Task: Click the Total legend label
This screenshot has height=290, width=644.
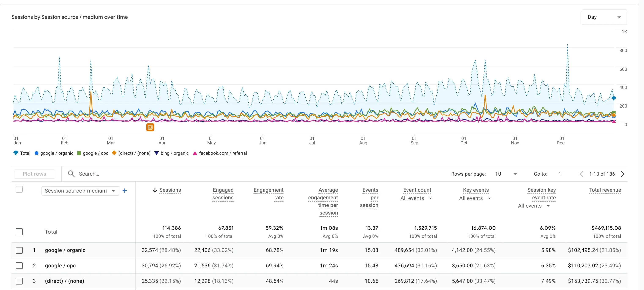Action: coord(25,153)
